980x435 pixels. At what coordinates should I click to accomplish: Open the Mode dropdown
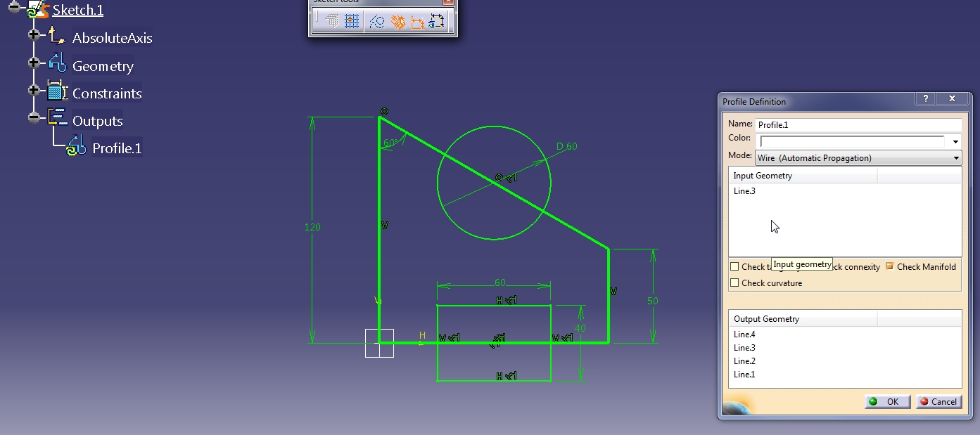[858, 158]
